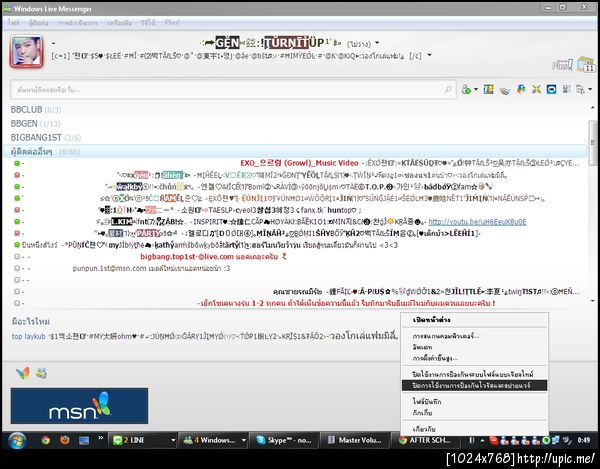The image size is (600, 469).
Task: Click the multicolored paint splash toolbar icon
Action: coord(521,90)
